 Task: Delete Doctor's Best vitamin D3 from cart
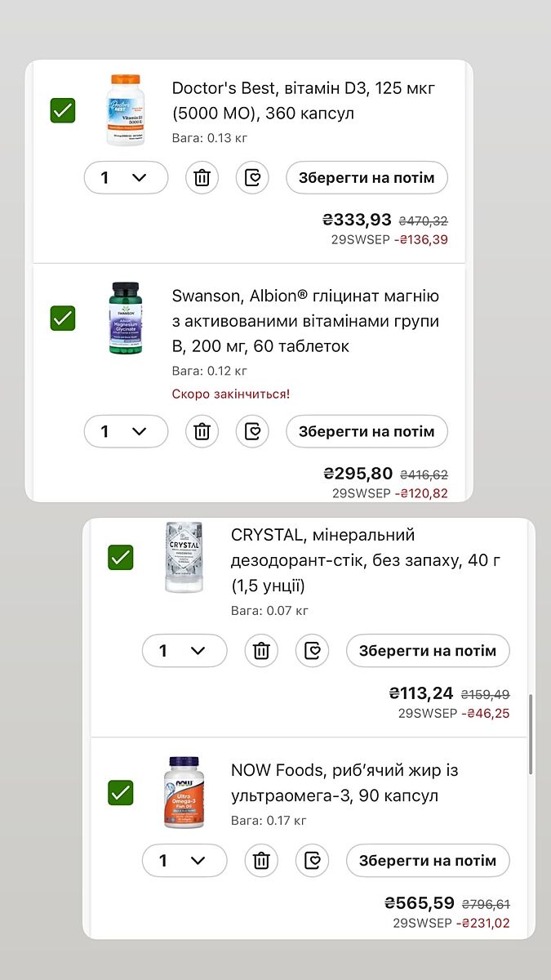tap(202, 178)
